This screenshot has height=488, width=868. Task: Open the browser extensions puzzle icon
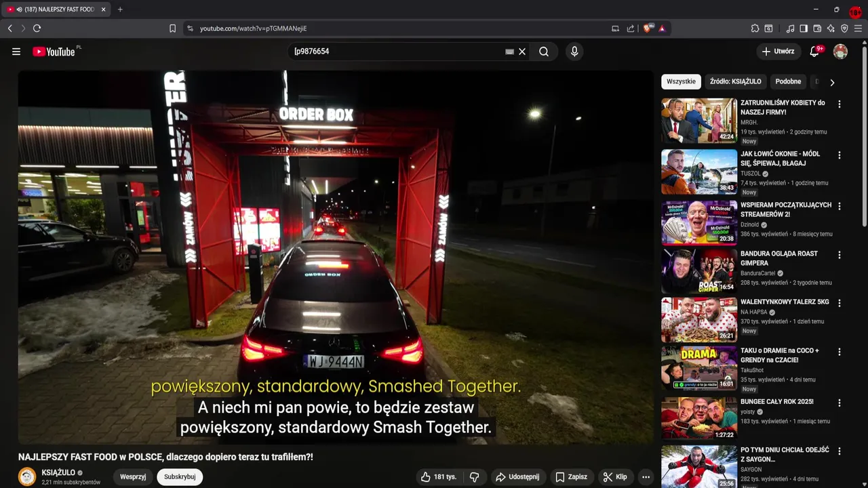(x=755, y=28)
